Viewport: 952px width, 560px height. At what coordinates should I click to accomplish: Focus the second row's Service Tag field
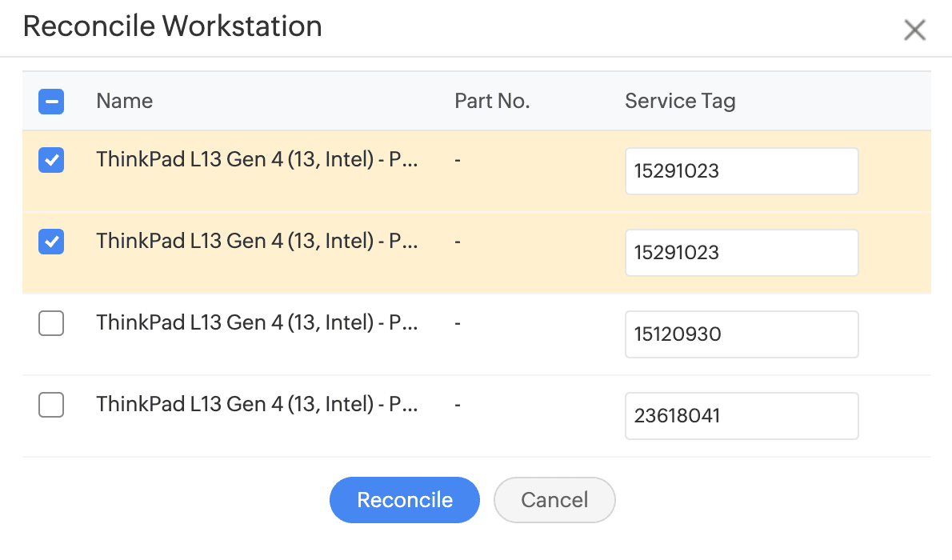point(741,253)
